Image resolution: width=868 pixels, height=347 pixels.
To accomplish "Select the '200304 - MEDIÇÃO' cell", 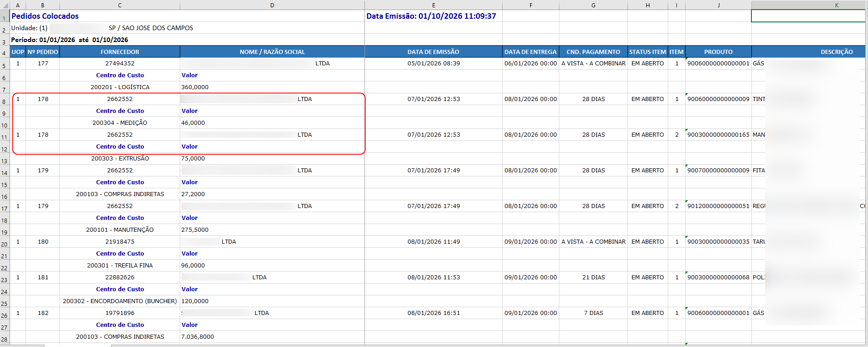I will coord(120,123).
